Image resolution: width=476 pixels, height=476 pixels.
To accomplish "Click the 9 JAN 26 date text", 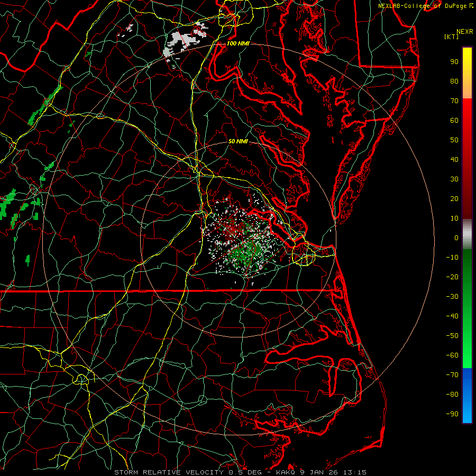I will click(319, 472).
